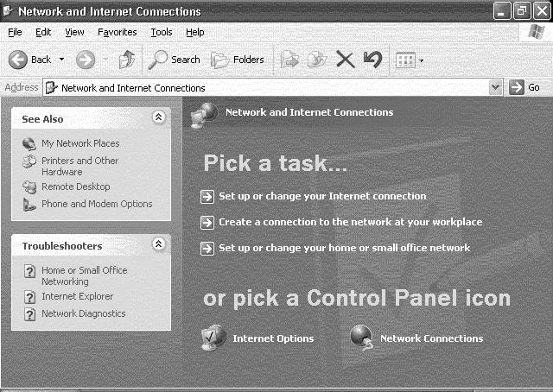Image resolution: width=553 pixels, height=392 pixels.
Task: Toggle the Folders pane button
Action: pos(238,60)
